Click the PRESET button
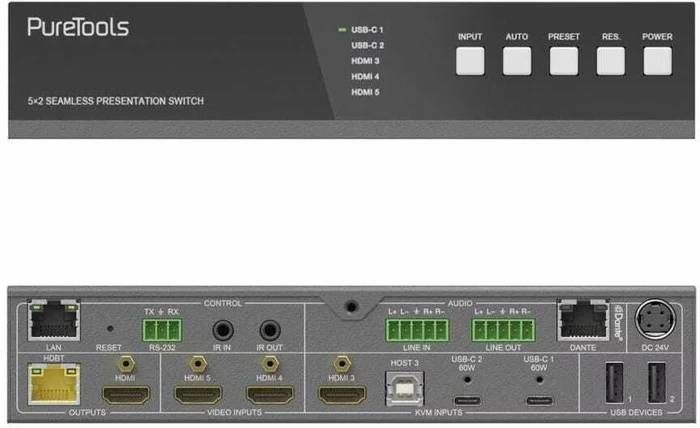Image resolution: width=700 pixels, height=428 pixels. (563, 61)
